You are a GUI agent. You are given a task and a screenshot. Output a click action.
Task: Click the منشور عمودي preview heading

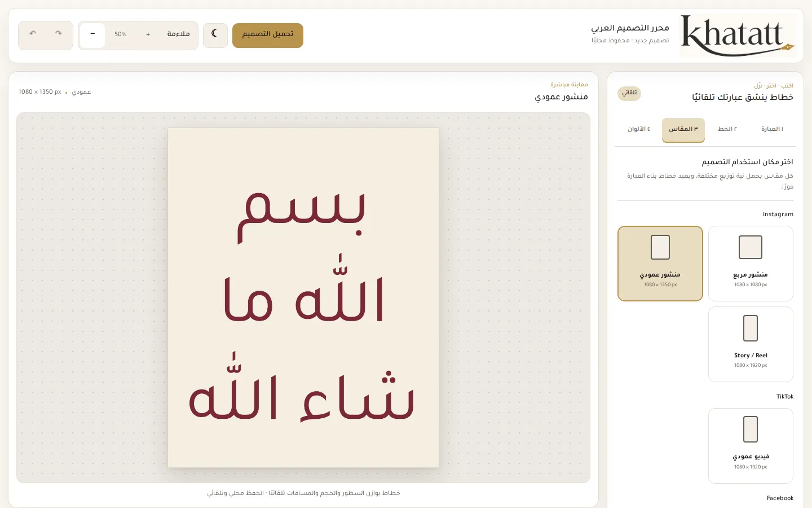[561, 97]
